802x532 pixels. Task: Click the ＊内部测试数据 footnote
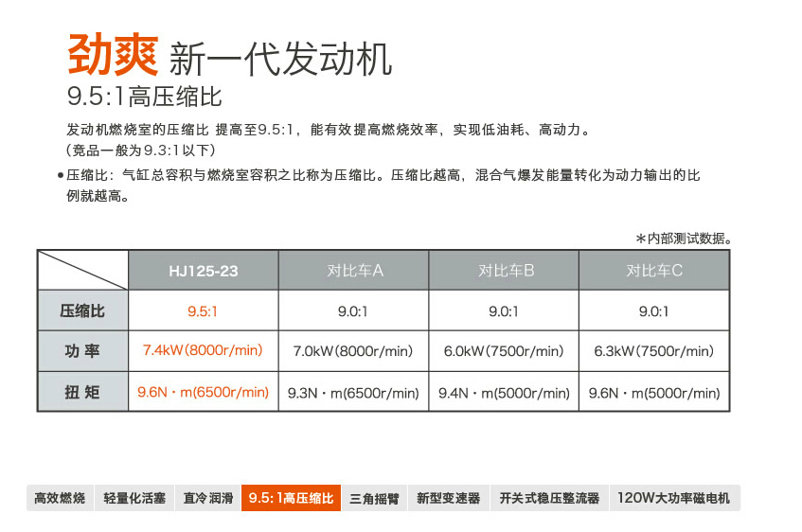coord(685,239)
